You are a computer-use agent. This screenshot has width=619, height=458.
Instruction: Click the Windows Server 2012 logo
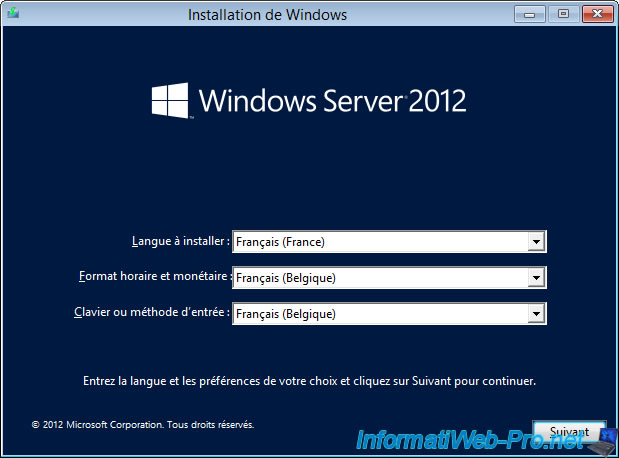click(309, 101)
